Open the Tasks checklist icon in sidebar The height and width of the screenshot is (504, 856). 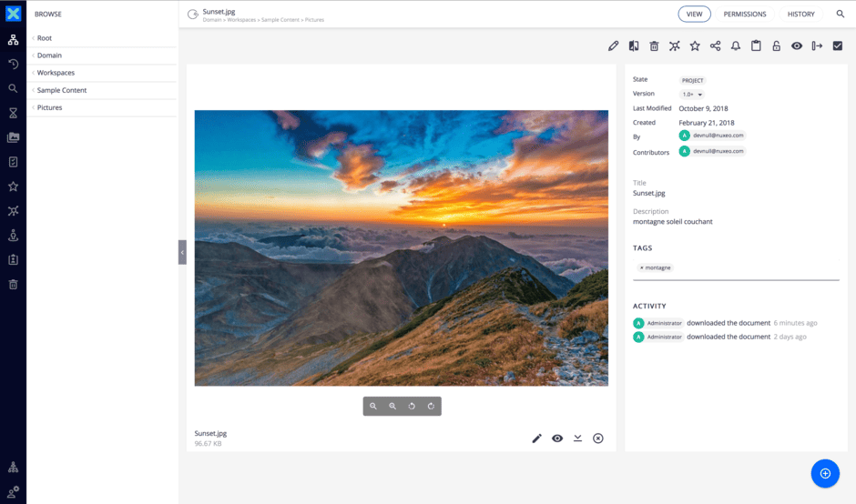pyautogui.click(x=13, y=162)
